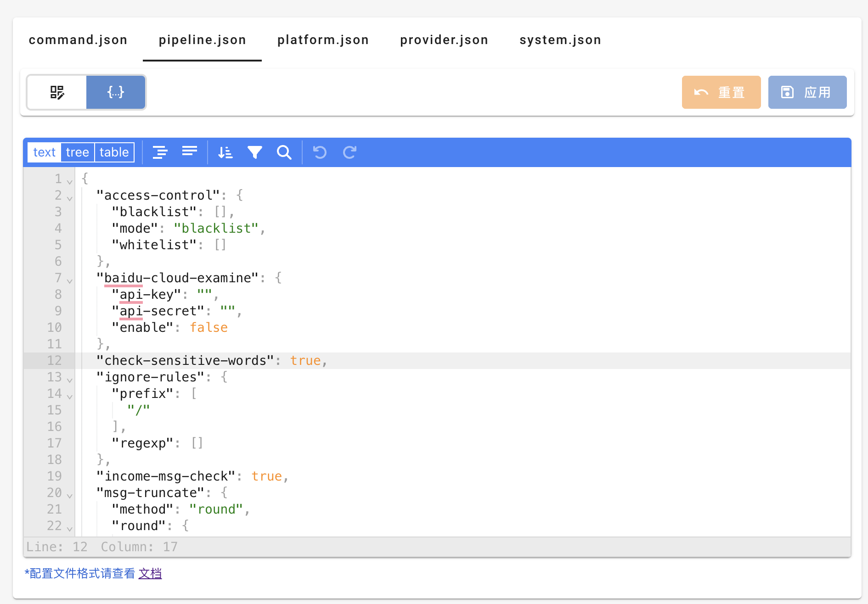
Task: Collapse the access-control block on line 2
Action: pos(70,198)
